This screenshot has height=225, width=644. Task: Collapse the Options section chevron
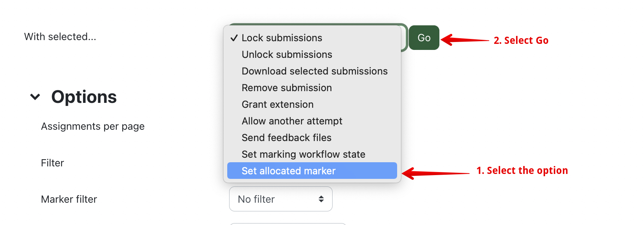(35, 97)
